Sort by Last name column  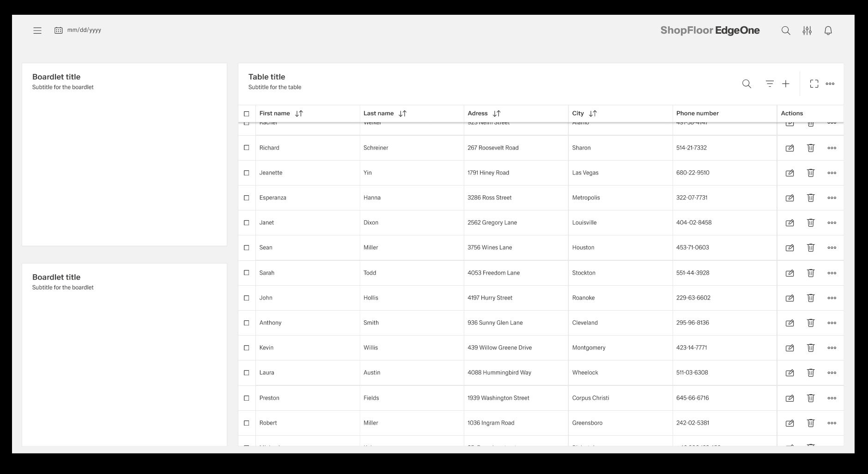(x=402, y=114)
